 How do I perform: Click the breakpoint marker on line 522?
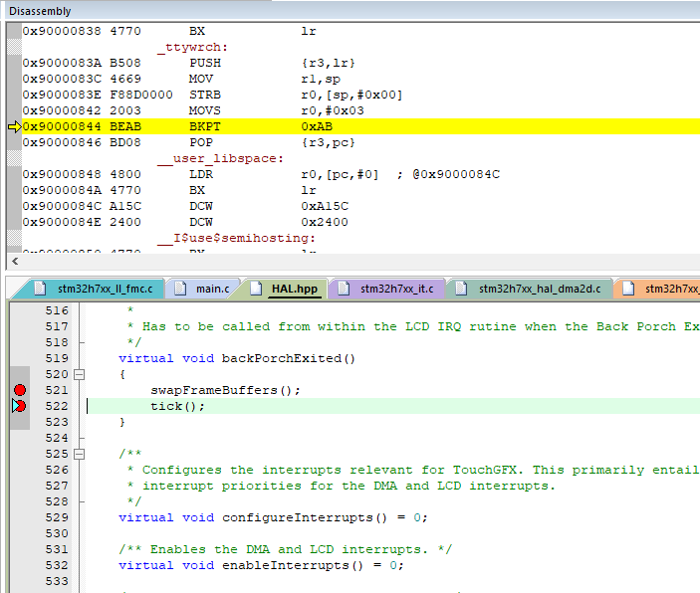click(x=19, y=406)
